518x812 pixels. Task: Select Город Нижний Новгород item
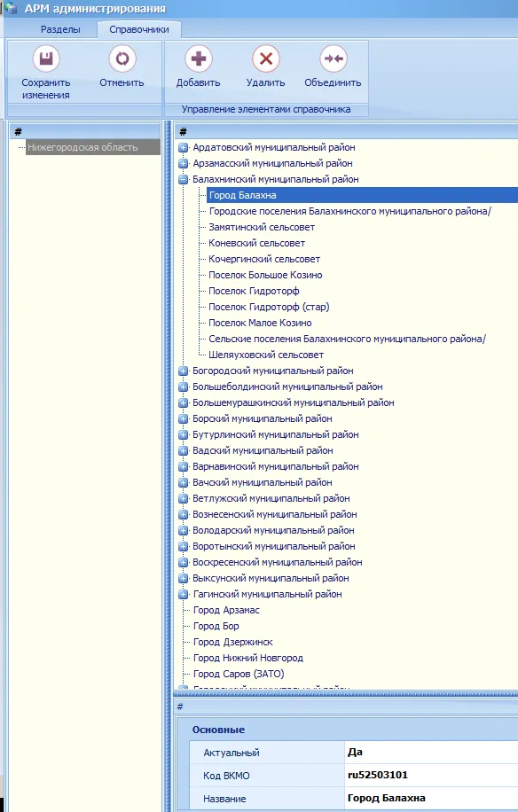[248, 658]
